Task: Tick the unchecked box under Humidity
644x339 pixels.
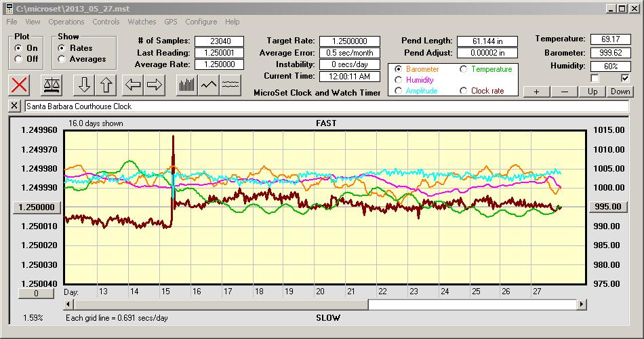Action: [x=595, y=79]
